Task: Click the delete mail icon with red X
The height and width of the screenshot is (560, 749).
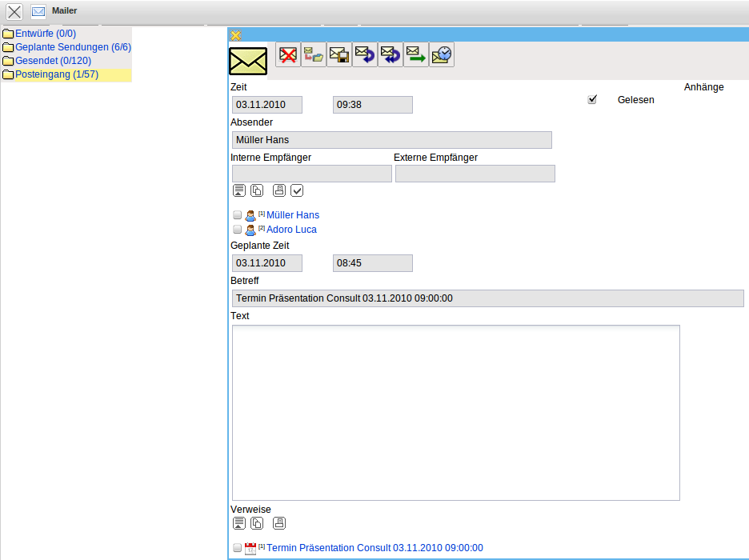Action: coord(288,54)
